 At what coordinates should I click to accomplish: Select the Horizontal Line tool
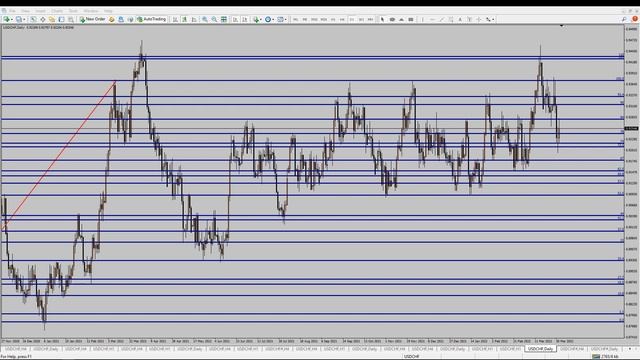click(x=432, y=19)
